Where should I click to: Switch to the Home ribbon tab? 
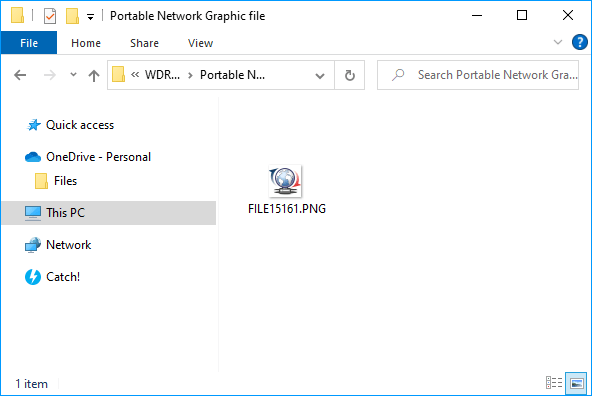86,43
